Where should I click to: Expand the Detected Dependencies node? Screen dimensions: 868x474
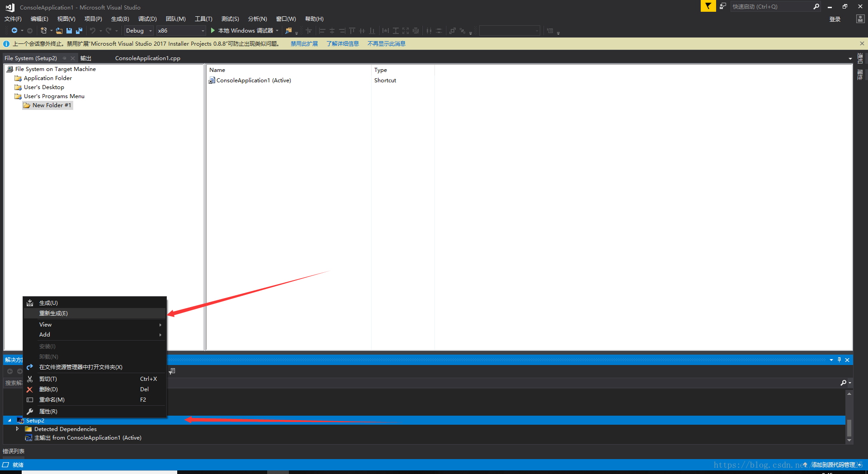pyautogui.click(x=18, y=429)
